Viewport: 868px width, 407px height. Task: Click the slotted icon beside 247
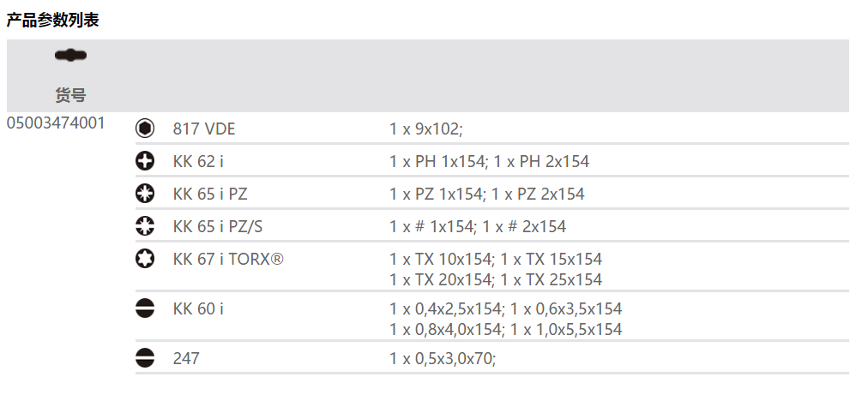145,358
